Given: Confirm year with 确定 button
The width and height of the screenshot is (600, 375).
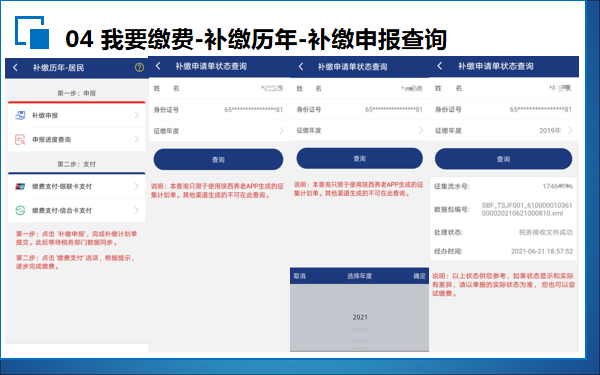Looking at the screenshot, I should (419, 276).
